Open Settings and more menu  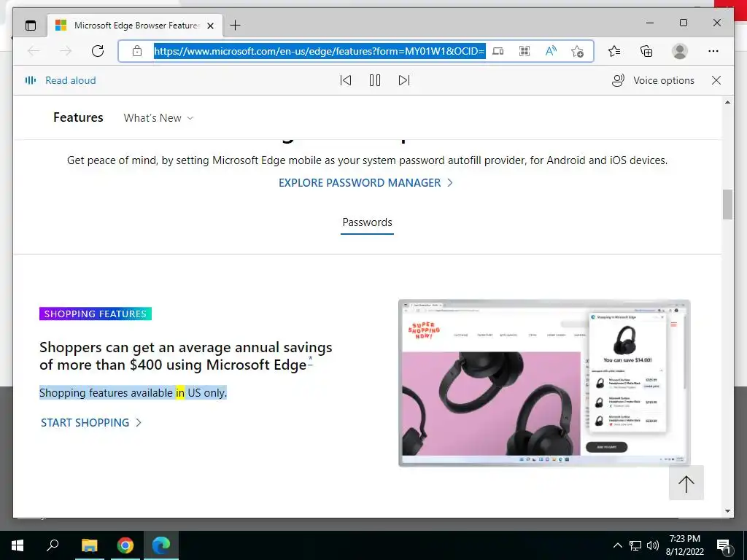[713, 51]
